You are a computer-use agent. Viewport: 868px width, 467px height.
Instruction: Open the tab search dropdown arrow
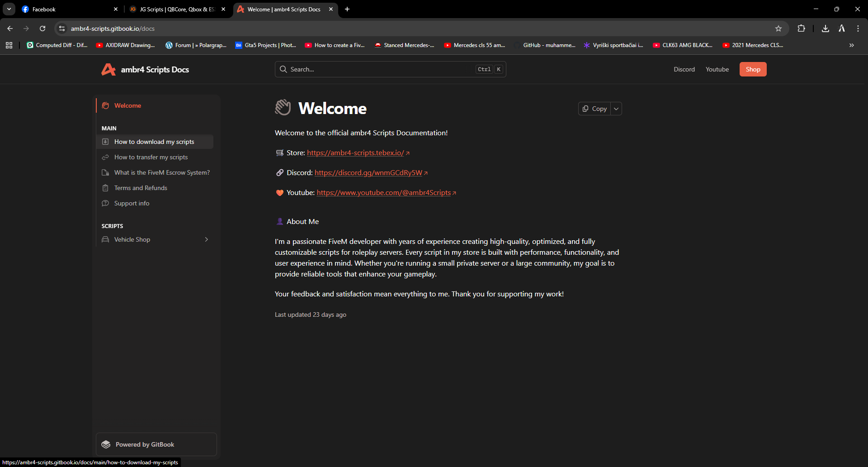pyautogui.click(x=9, y=9)
